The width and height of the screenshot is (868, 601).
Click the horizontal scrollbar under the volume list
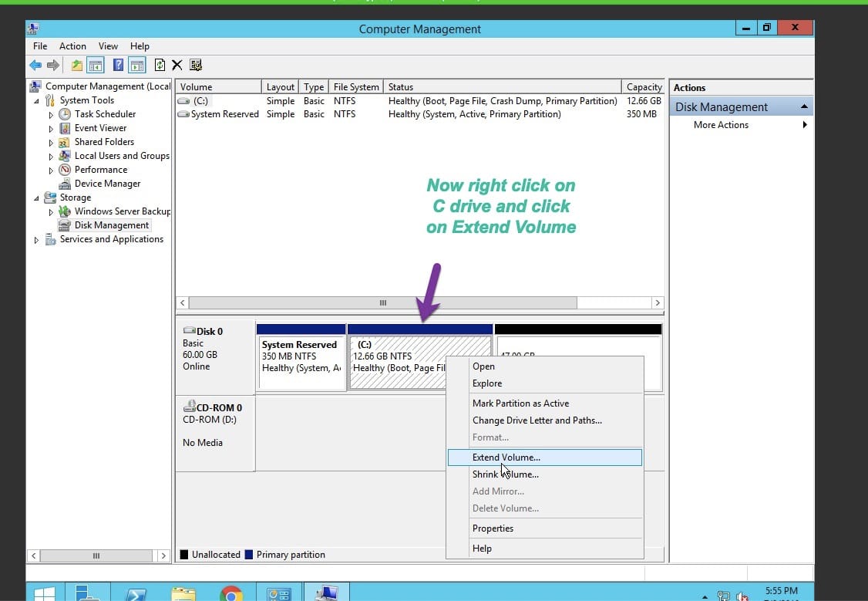pos(383,303)
